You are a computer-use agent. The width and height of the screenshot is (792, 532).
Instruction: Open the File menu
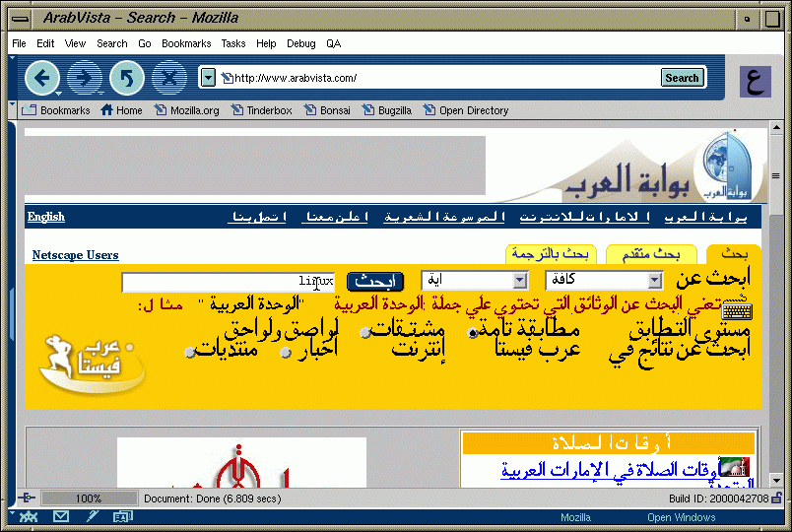click(x=19, y=43)
